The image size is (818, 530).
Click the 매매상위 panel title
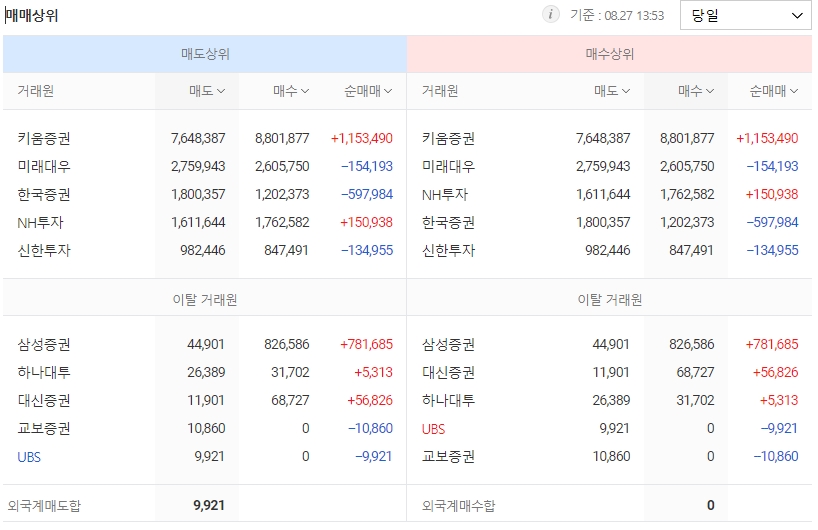pyautogui.click(x=32, y=16)
